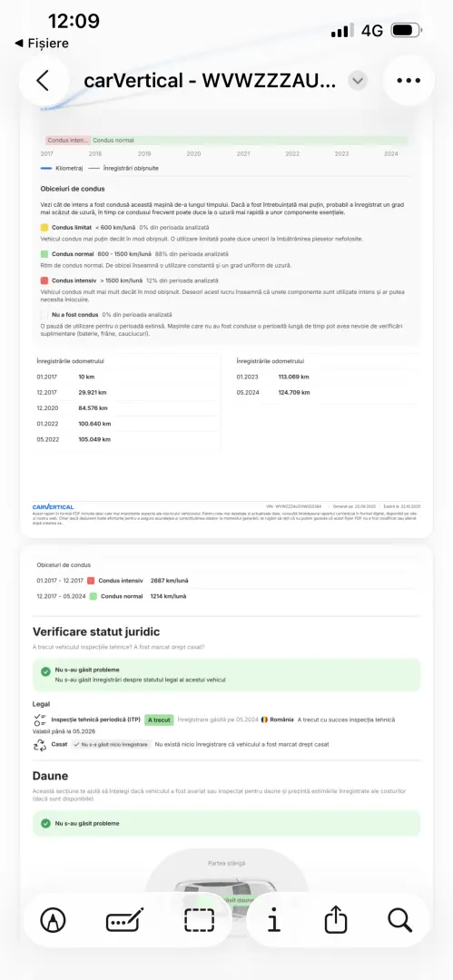This screenshot has width=453, height=980.
Task: Click the green Condus normal swatch
Action: click(44, 254)
